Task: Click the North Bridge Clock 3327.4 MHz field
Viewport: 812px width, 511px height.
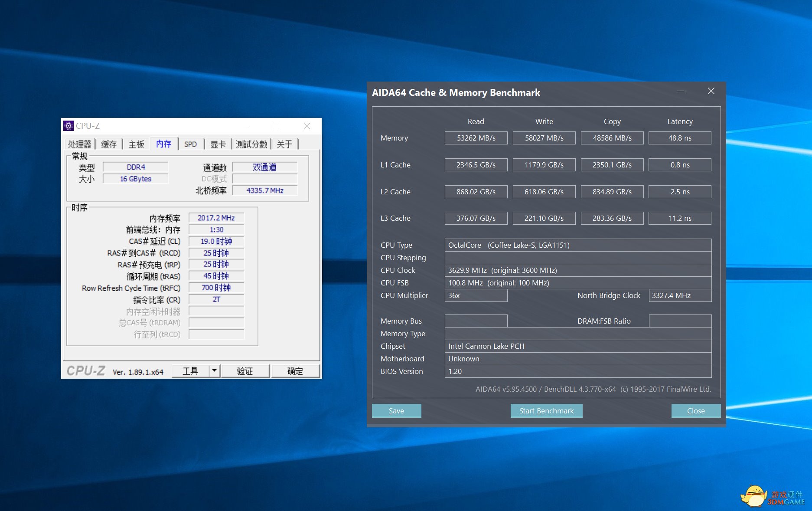Action: [680, 295]
